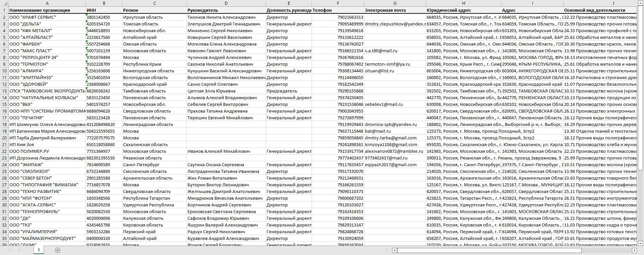Select cell '10.71 Производство хлеба и мучн'
This screenshot has height=255, width=644.
(600, 144)
